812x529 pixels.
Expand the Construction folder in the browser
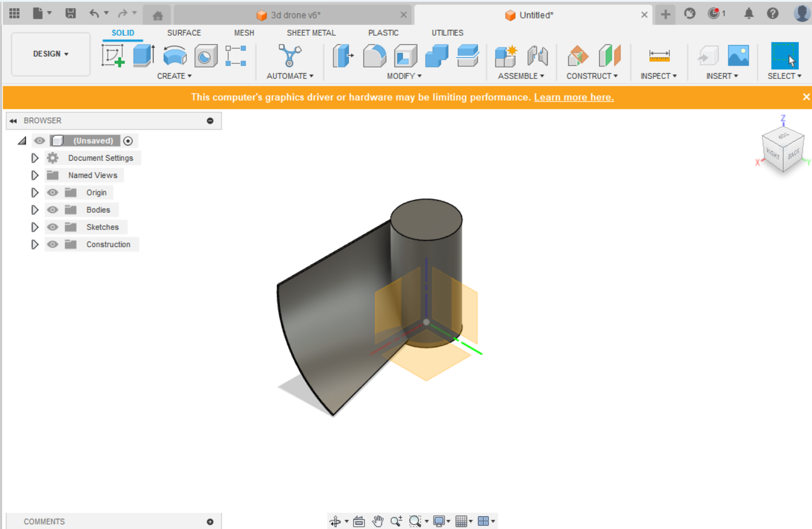click(x=35, y=244)
